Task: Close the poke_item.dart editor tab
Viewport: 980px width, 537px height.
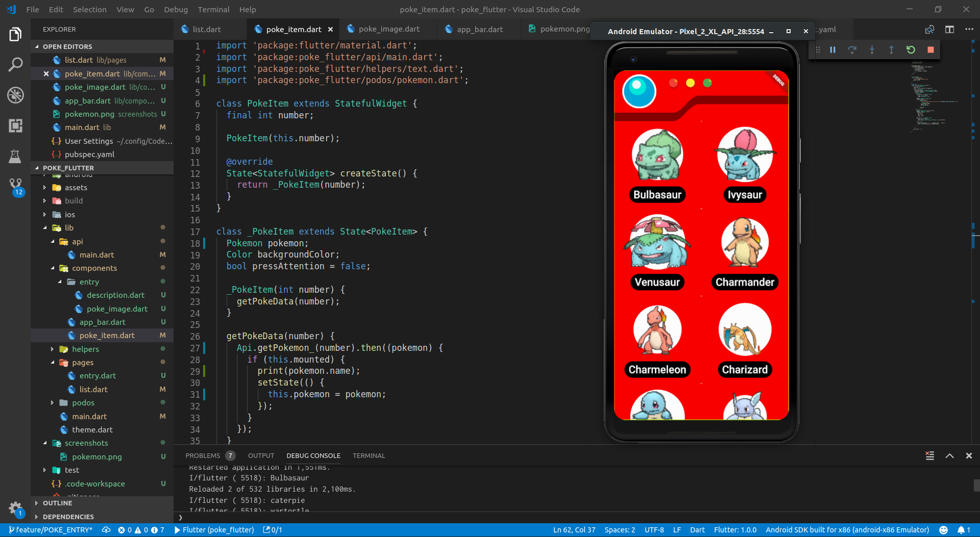Action: point(331,30)
